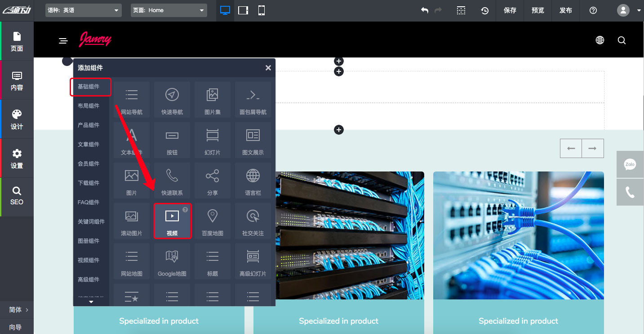
Task: Expand the user account menu arrow
Action: [x=639, y=10]
